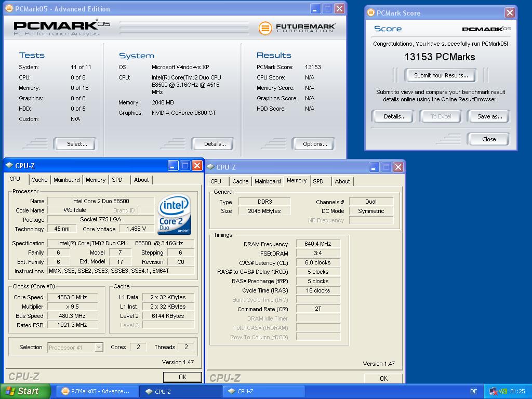The width and height of the screenshot is (532, 399).
Task: Open SPD tab in right CPU-Z window
Action: click(318, 181)
